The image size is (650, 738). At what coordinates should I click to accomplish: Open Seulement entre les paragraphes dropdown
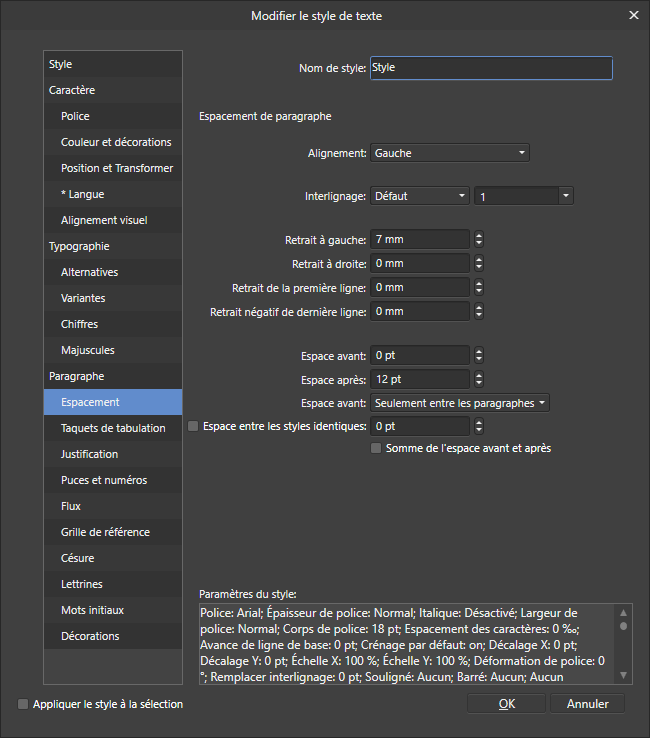(460, 403)
